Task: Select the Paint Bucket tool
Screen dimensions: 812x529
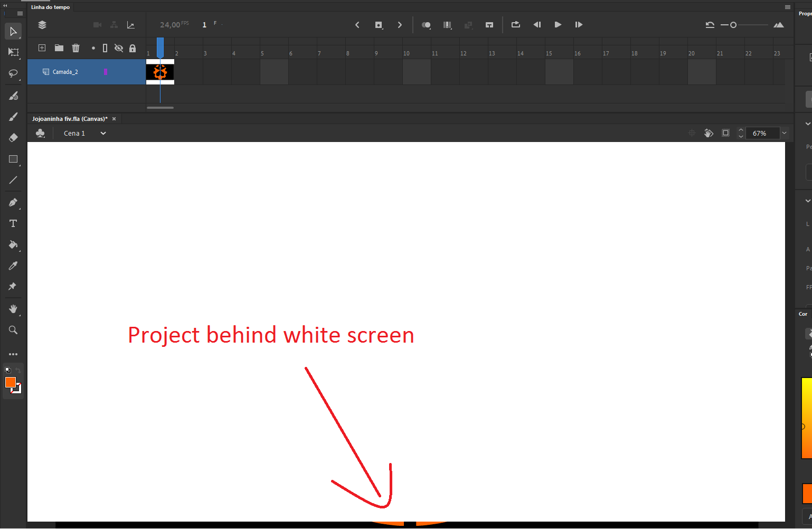Action: (13, 245)
